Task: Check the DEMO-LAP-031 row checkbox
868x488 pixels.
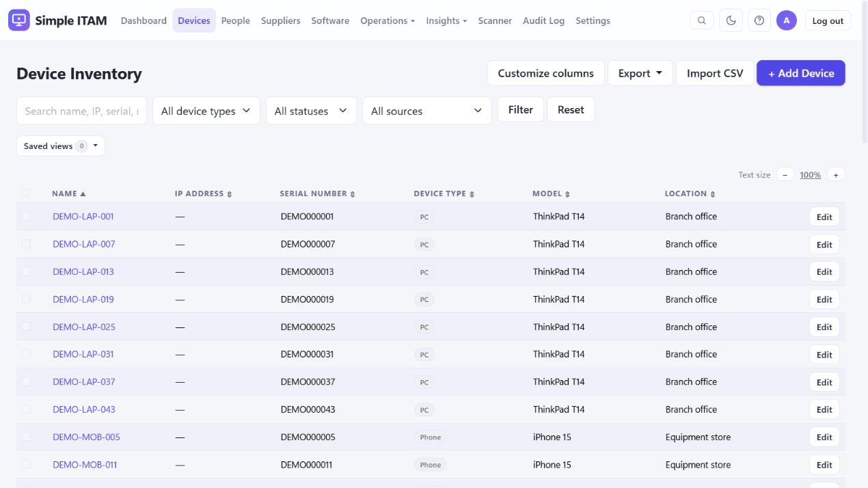Action: [x=26, y=354]
